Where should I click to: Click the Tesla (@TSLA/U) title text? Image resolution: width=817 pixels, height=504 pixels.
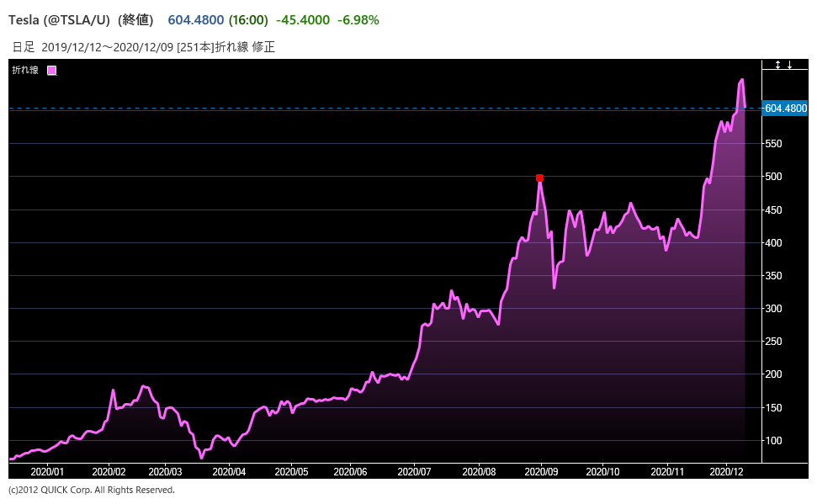coord(59,20)
